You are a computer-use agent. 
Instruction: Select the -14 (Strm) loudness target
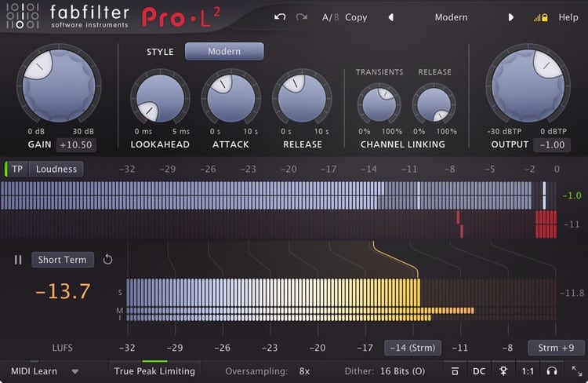pyautogui.click(x=412, y=348)
